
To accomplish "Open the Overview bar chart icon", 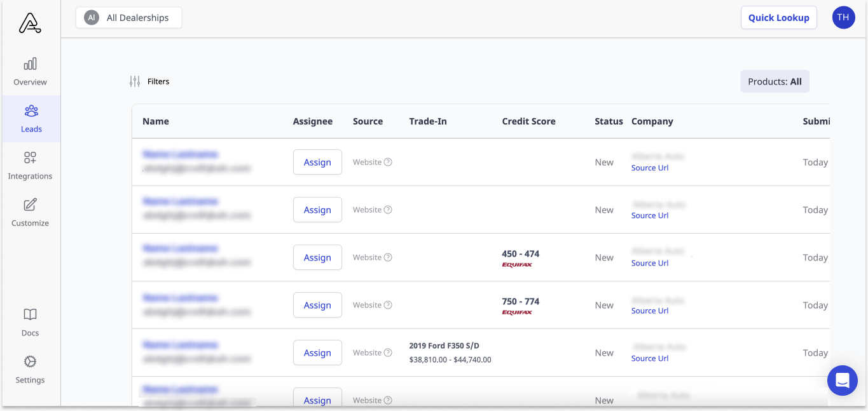I will [x=30, y=64].
